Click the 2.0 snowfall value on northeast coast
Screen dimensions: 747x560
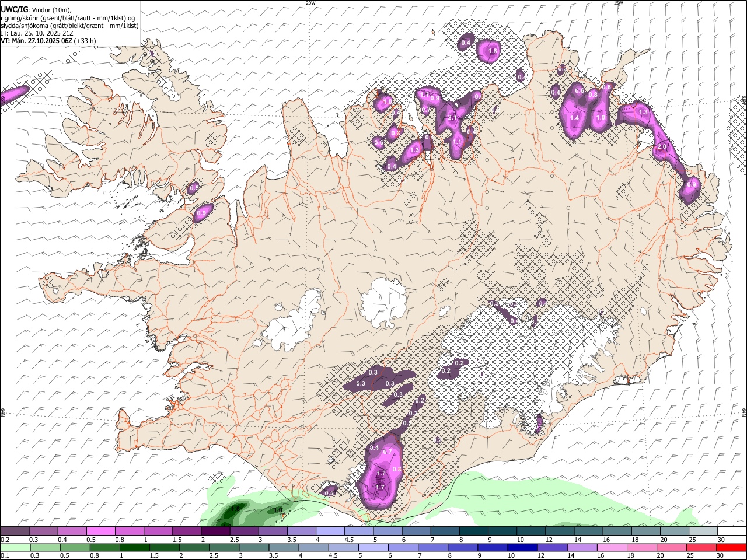(x=662, y=147)
